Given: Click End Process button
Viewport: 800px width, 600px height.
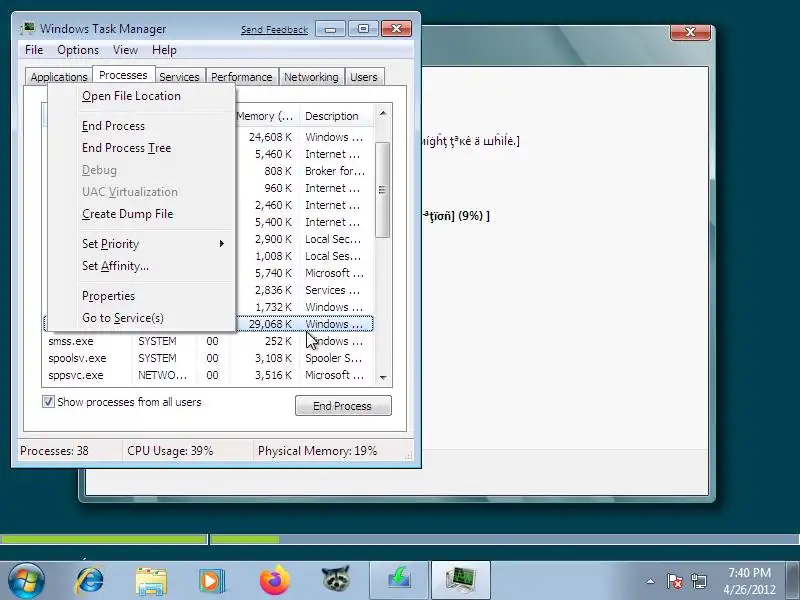Looking at the screenshot, I should click(343, 406).
